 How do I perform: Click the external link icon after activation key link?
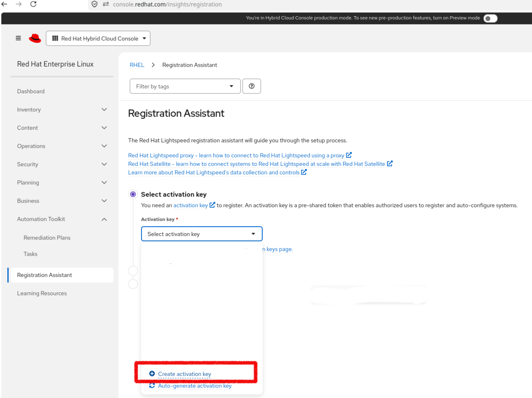[212, 205]
